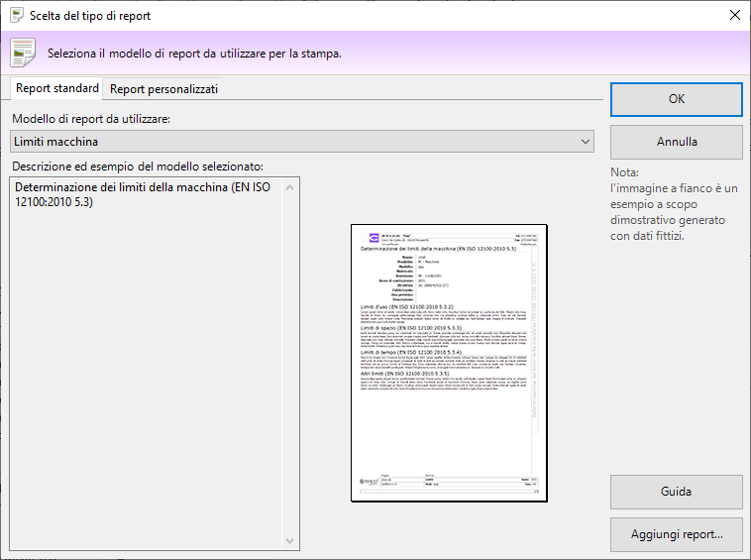Click the purple logo in the report preview
The height and width of the screenshot is (560, 751).
[x=373, y=239]
